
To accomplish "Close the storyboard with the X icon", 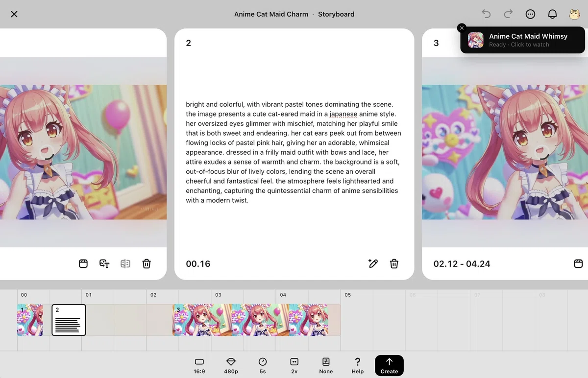I will coord(14,14).
